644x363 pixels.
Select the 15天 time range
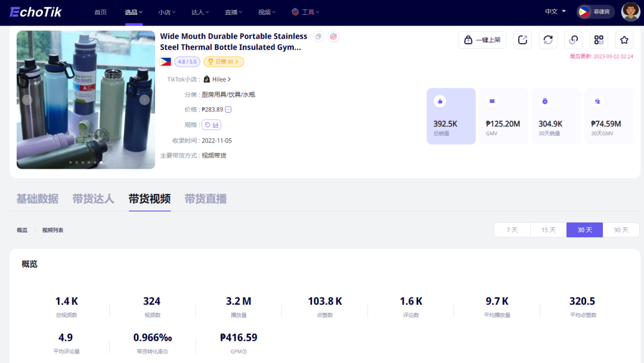coord(548,230)
